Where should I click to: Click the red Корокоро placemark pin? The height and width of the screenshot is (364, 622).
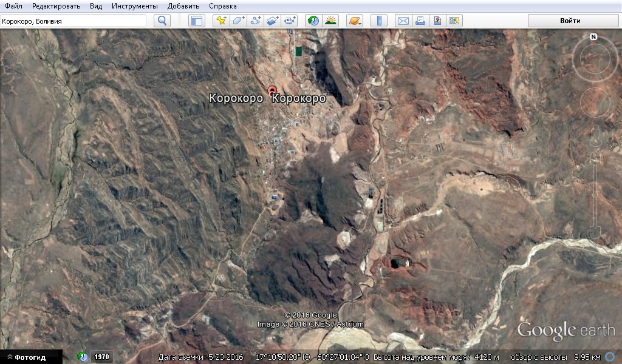tap(272, 92)
